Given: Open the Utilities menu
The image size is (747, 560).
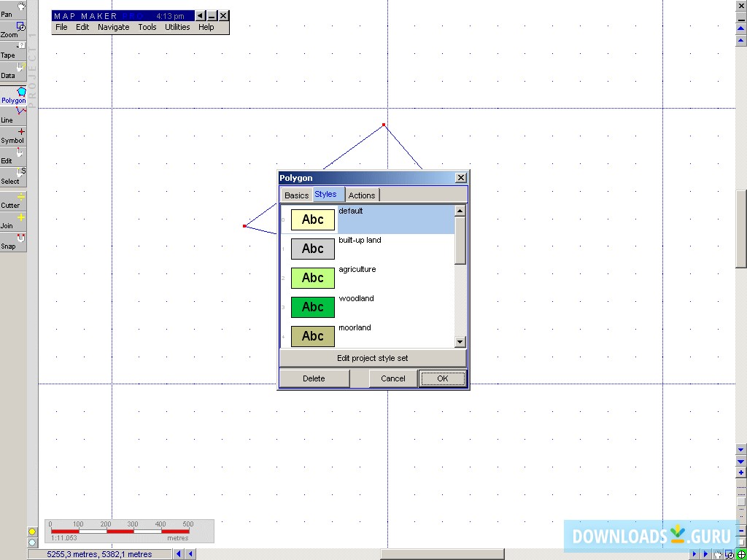Looking at the screenshot, I should (177, 27).
